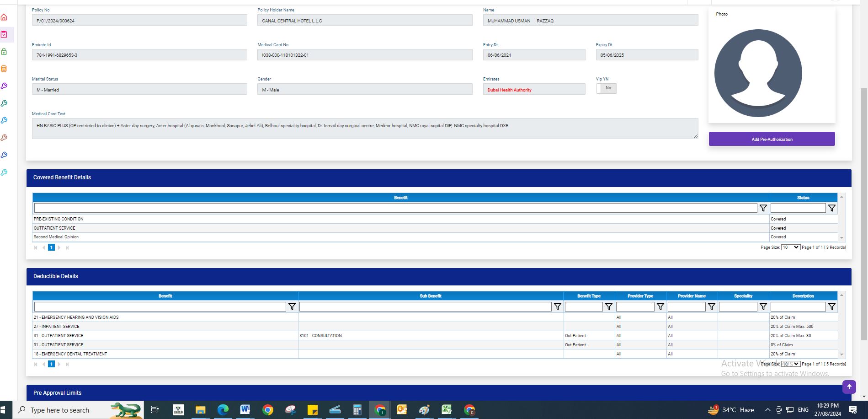This screenshot has width=868, height=419.
Task: Click the home icon in left sidebar
Action: pyautogui.click(x=4, y=17)
